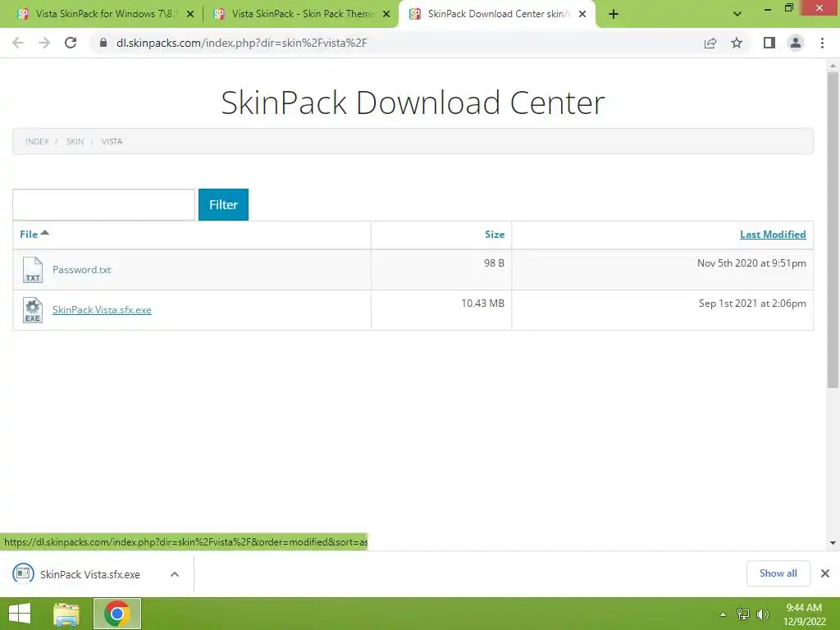This screenshot has width=840, height=630.
Task: Click the network icon in system tray
Action: (743, 614)
